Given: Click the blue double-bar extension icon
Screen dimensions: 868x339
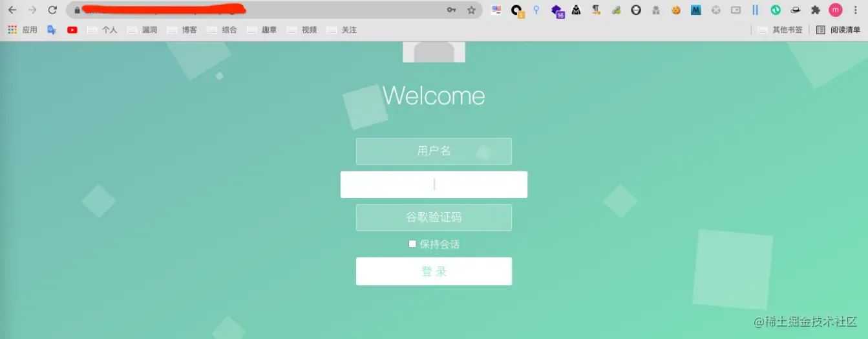Looking at the screenshot, I should [755, 10].
